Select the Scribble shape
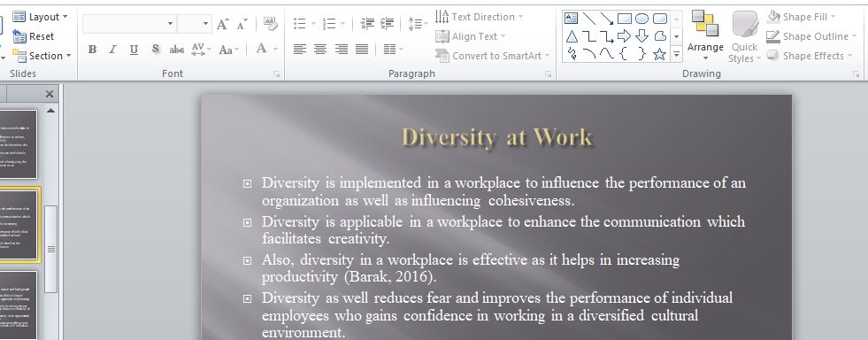Screen dimensions: 868x340 (572, 54)
